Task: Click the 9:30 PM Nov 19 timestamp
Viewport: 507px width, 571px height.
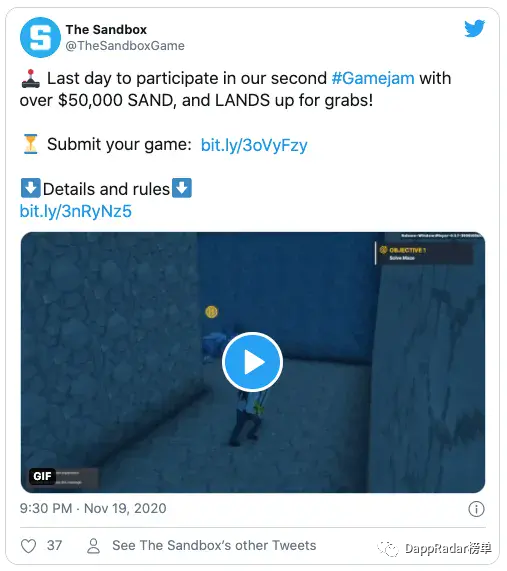Action: [x=93, y=508]
